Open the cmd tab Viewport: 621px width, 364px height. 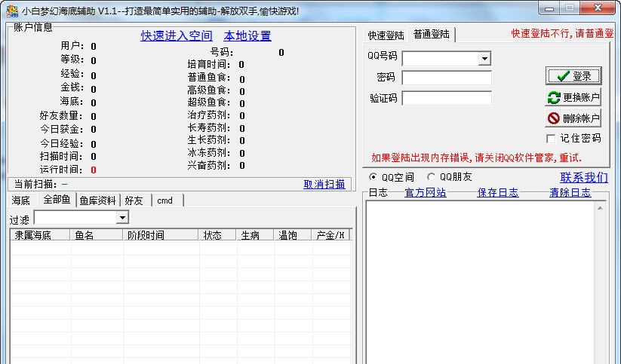pyautogui.click(x=164, y=200)
